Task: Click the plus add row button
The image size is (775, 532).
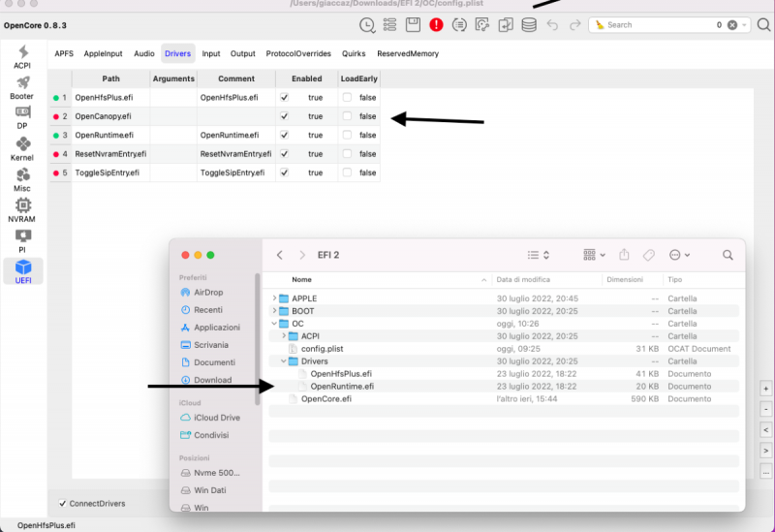Action: (x=765, y=389)
